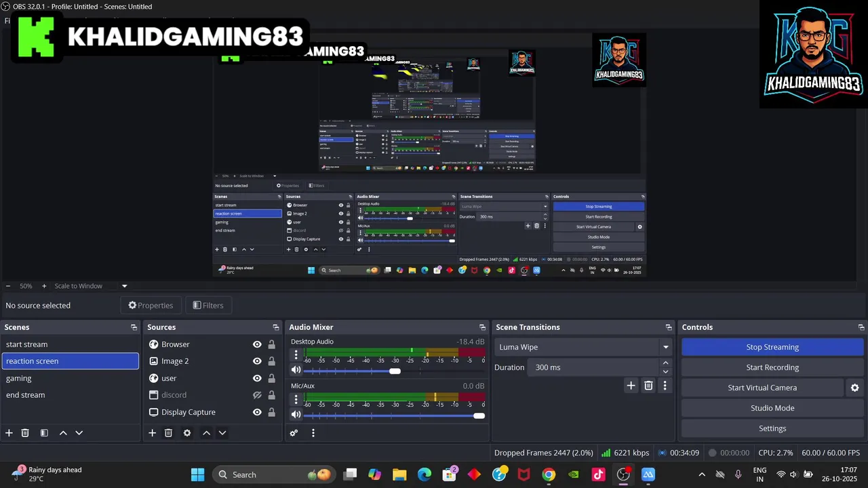Open Audio Mixer menu dots in the bottom toolbar
Viewport: 868px width, 488px height.
point(313,433)
